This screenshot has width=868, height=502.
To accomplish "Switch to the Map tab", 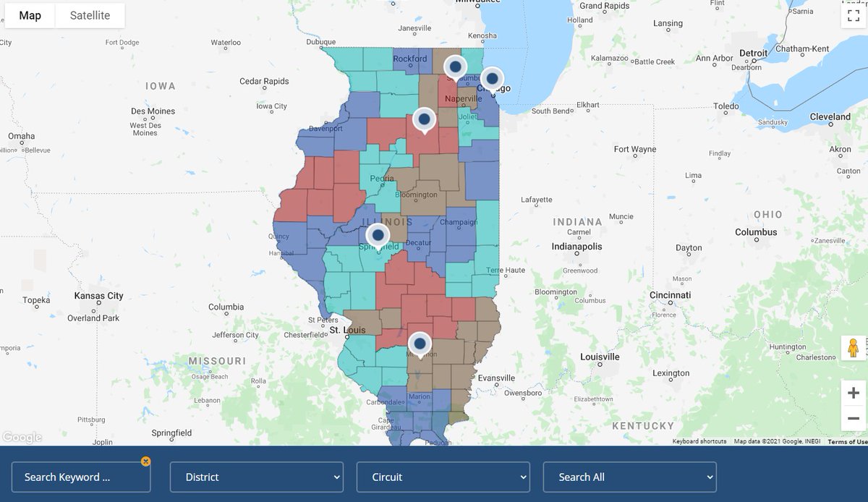I will 30,14.
